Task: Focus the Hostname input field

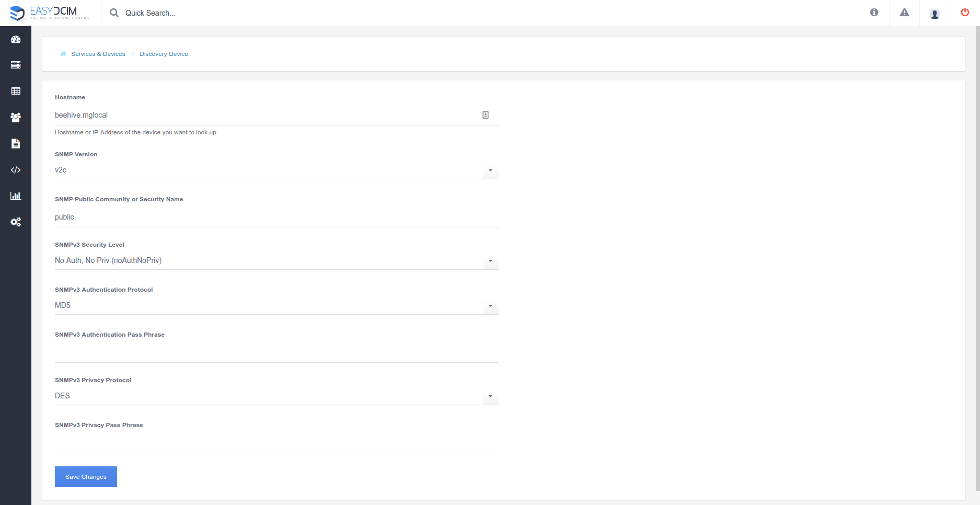Action: [x=276, y=115]
